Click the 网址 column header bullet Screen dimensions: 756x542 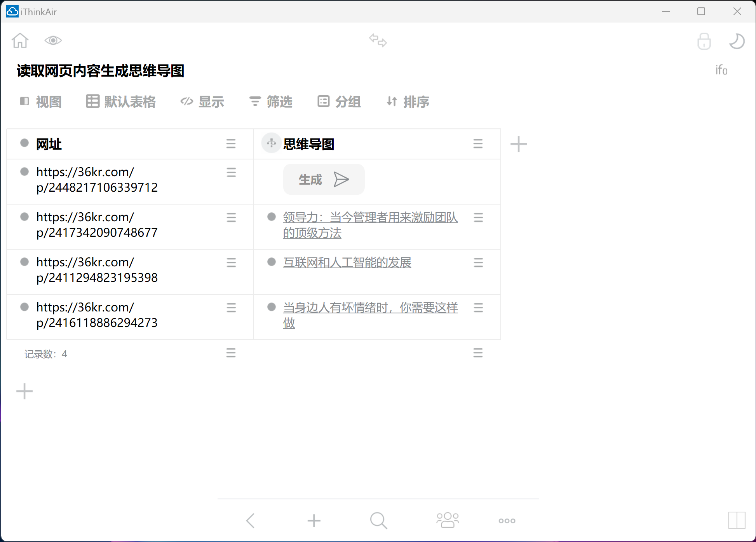(x=24, y=143)
